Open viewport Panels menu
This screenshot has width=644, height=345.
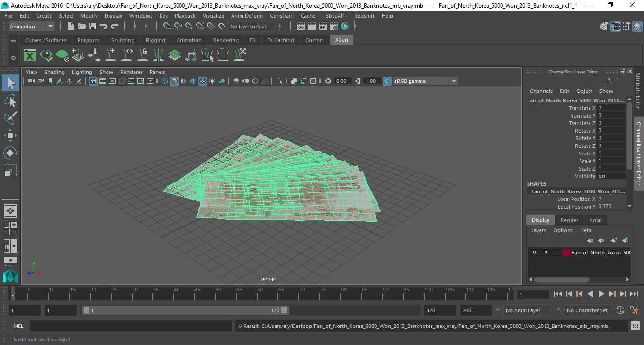pos(157,72)
